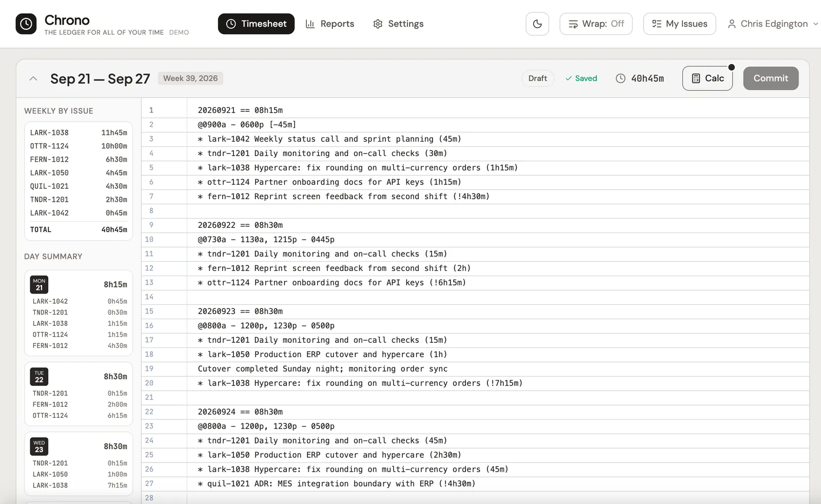The width and height of the screenshot is (821, 504).
Task: Select LARK-1038 in Weekly By Issue
Action: pyautogui.click(x=79, y=132)
